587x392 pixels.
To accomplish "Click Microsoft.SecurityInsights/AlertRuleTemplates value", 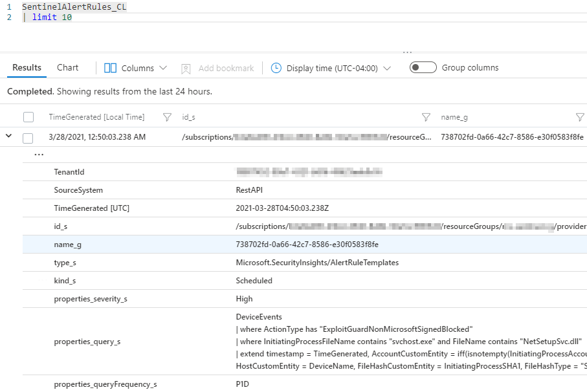I will click(x=317, y=263).
